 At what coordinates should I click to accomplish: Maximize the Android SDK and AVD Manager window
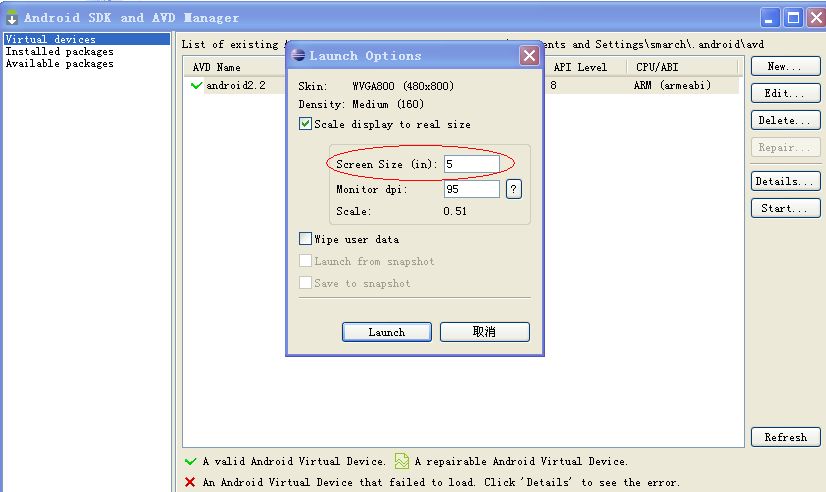793,18
